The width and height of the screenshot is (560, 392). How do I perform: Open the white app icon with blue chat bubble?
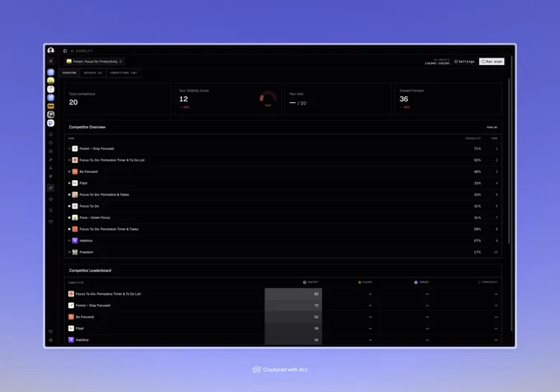(x=51, y=123)
